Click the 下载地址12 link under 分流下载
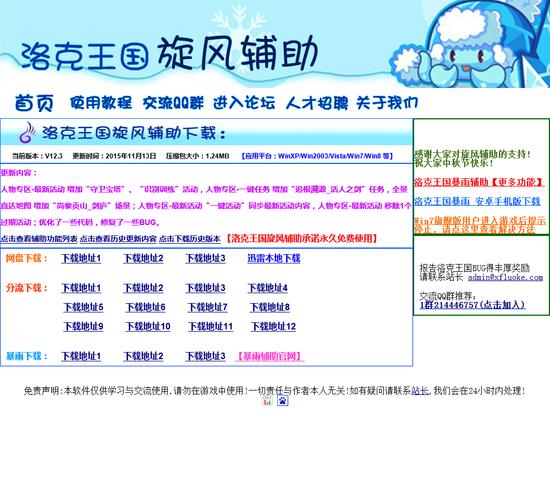The height and width of the screenshot is (500, 550). click(274, 327)
